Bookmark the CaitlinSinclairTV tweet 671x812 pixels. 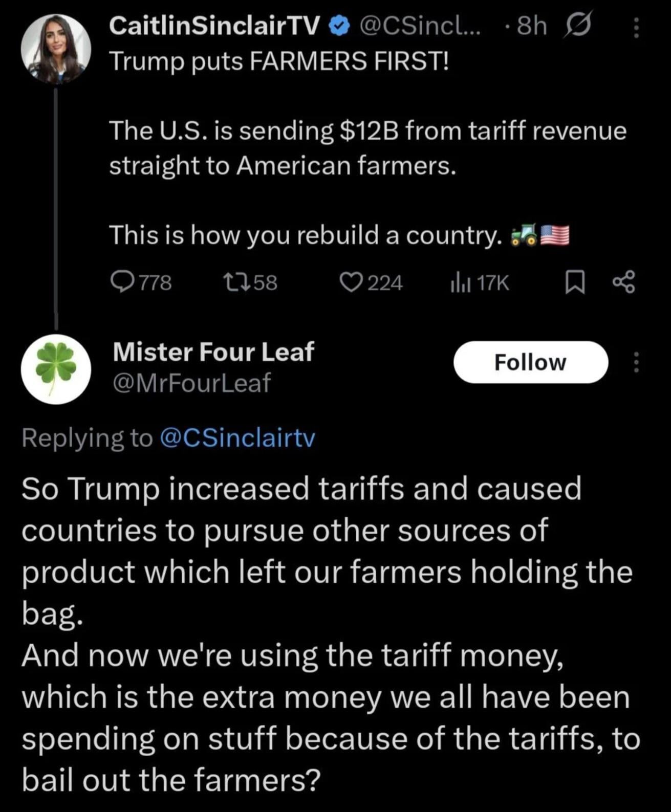pyautogui.click(x=575, y=283)
